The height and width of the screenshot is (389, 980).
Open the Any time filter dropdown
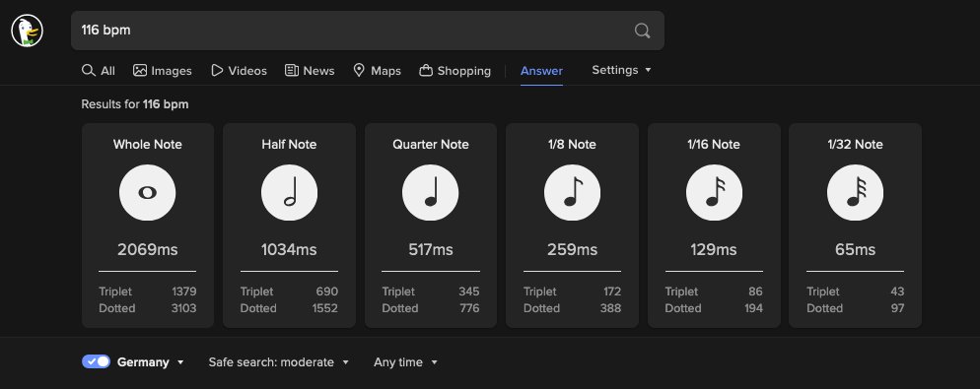405,362
